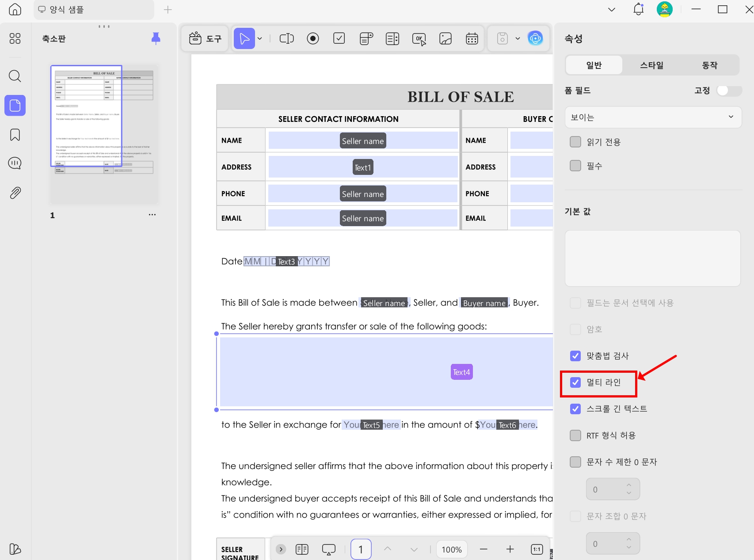Select the Text3 date form field
Image resolution: width=754 pixels, height=560 pixels.
286,261
